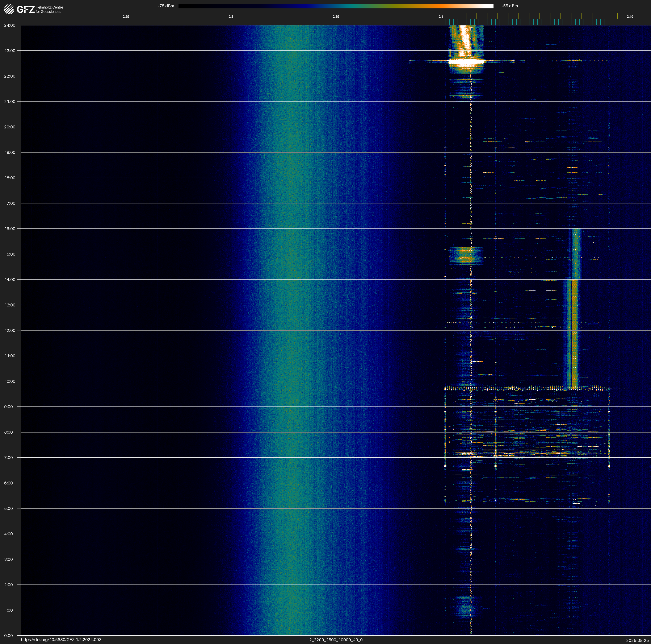Click the 2.49 frequency axis label

[x=629, y=17]
